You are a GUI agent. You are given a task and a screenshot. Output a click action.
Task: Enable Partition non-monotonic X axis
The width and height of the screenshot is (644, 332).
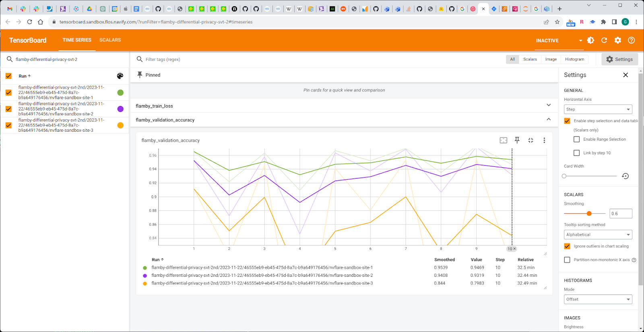point(567,260)
